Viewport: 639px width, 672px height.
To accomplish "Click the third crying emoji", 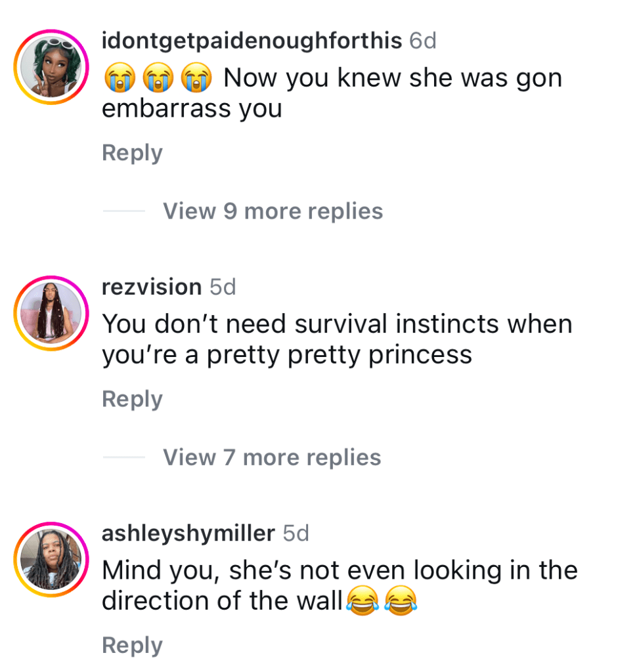I will [x=197, y=79].
